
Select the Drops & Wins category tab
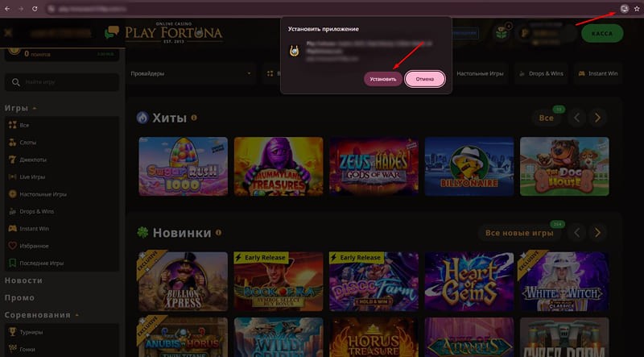[546, 73]
